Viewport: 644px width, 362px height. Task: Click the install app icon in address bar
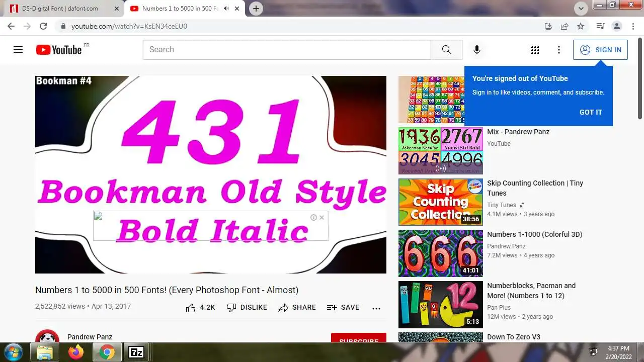[x=548, y=26]
